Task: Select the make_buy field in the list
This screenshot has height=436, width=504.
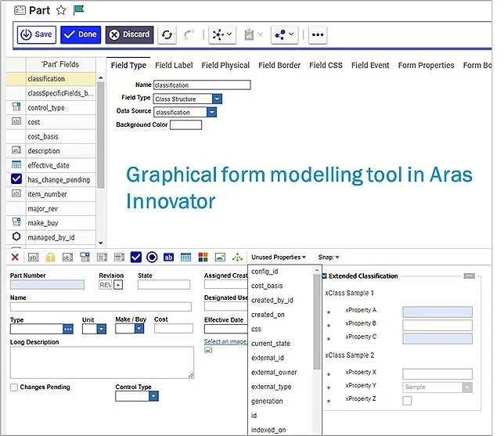Action: pyautogui.click(x=51, y=223)
